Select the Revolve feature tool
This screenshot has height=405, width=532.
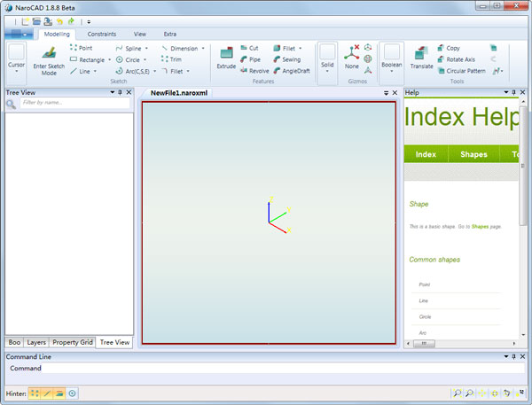pyautogui.click(x=254, y=71)
